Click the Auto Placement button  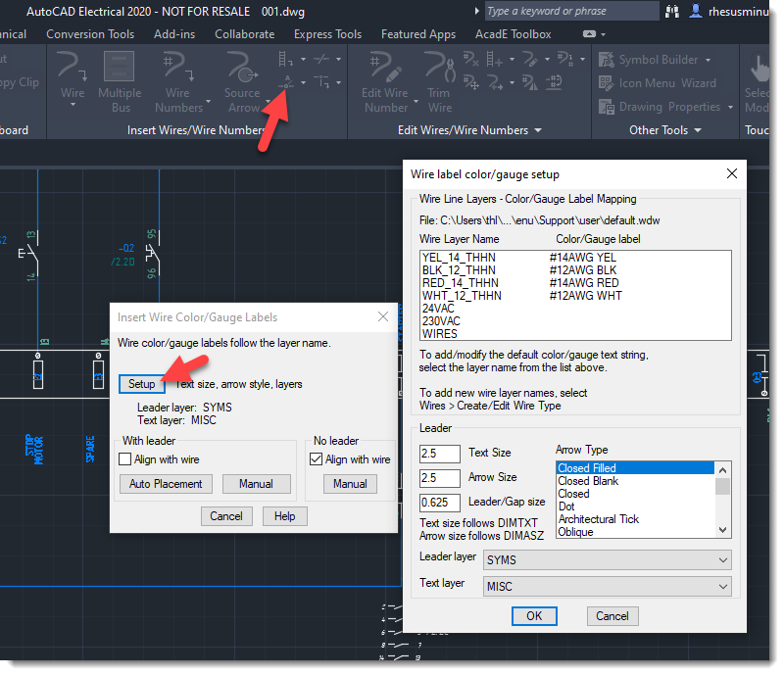pyautogui.click(x=165, y=483)
